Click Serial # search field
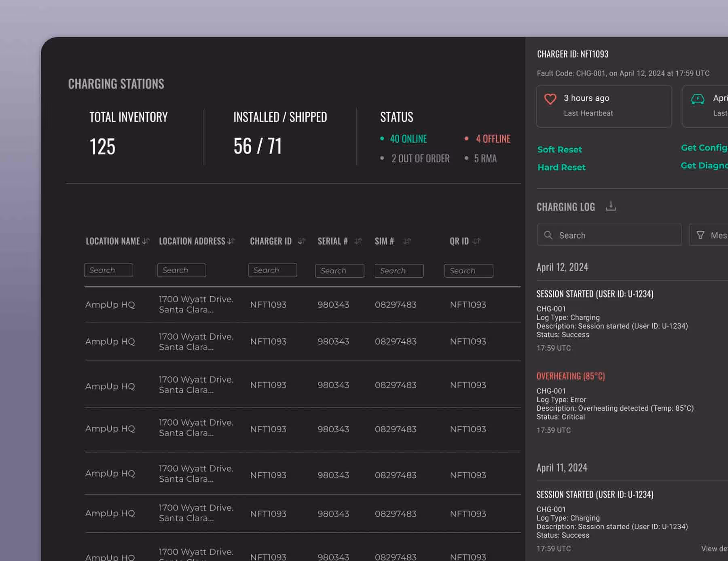Viewport: 728px width, 561px height. click(x=340, y=271)
